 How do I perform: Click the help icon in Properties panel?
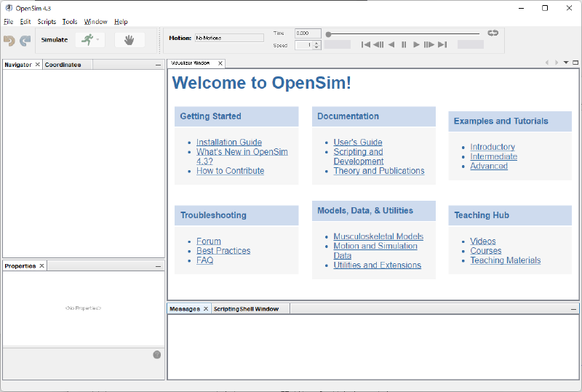click(156, 354)
